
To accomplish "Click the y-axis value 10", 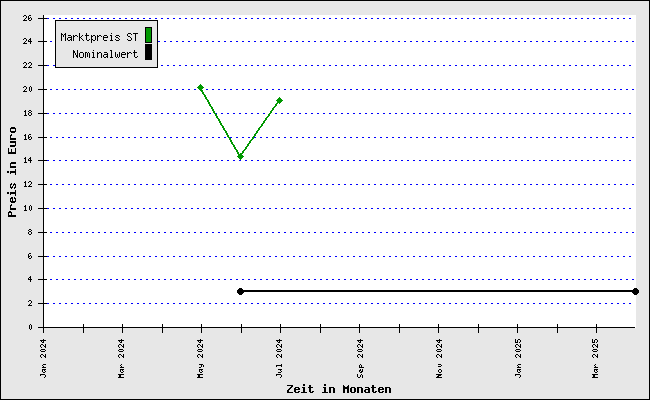I will point(27,208).
